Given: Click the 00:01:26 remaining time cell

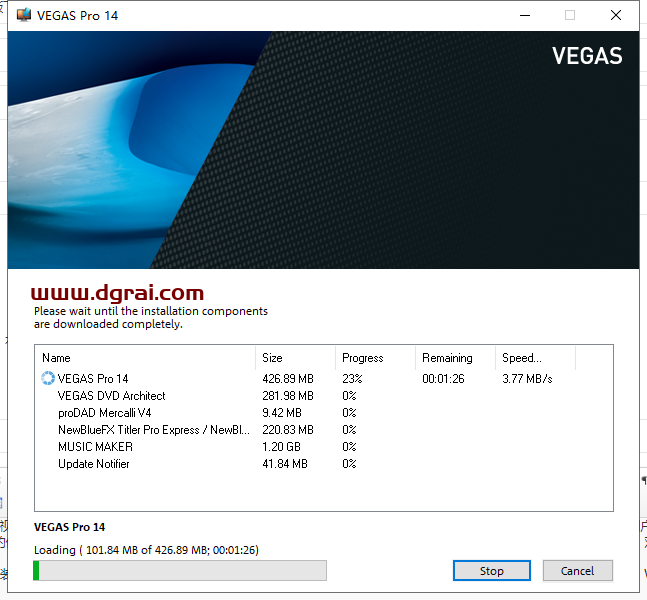Looking at the screenshot, I should click(x=443, y=378).
